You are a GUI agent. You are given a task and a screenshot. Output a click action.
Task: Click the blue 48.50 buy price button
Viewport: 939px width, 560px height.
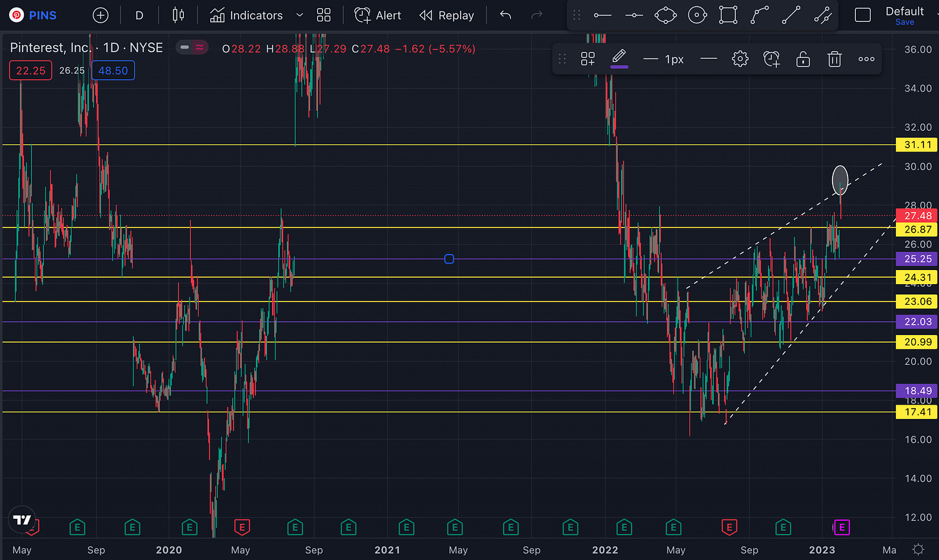(113, 71)
